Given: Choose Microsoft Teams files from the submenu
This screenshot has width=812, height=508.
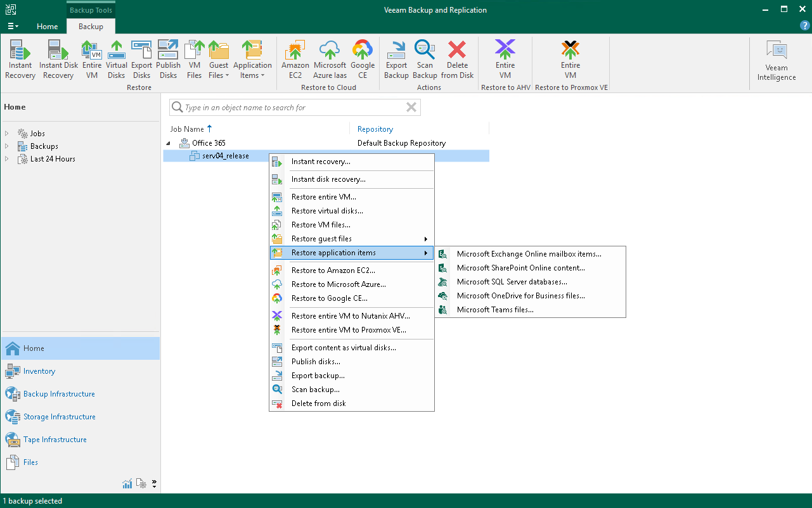Looking at the screenshot, I should point(496,310).
